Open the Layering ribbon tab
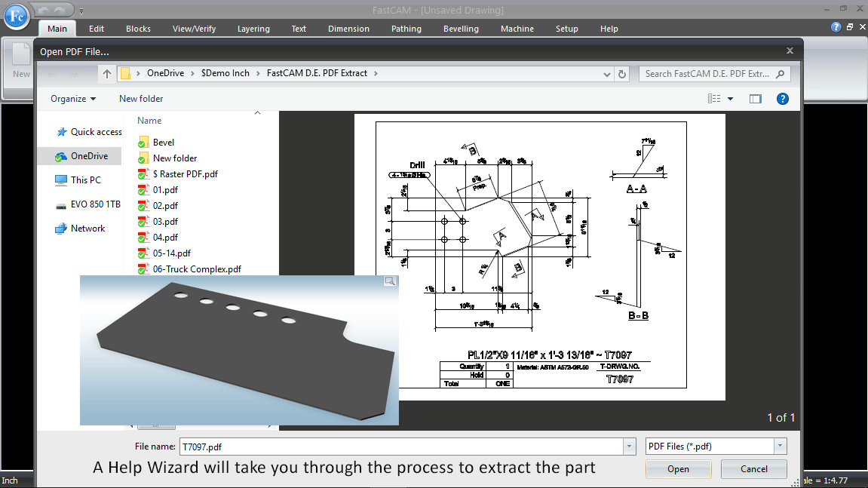 [253, 29]
